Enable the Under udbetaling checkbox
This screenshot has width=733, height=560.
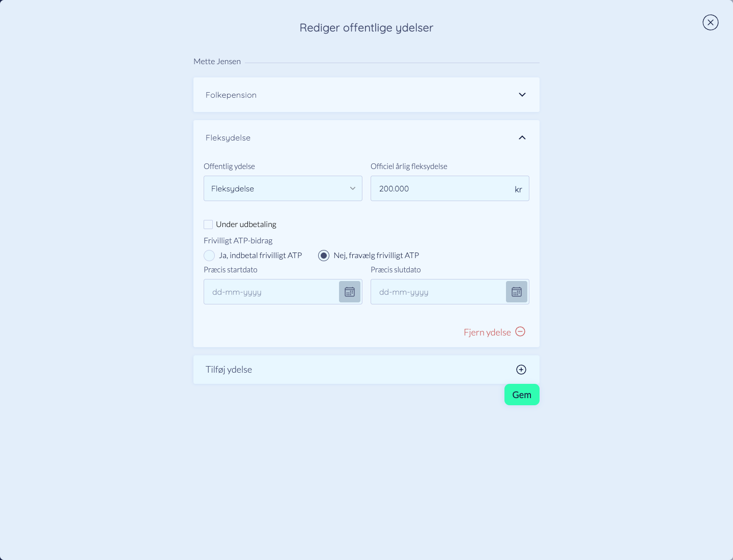pos(208,225)
